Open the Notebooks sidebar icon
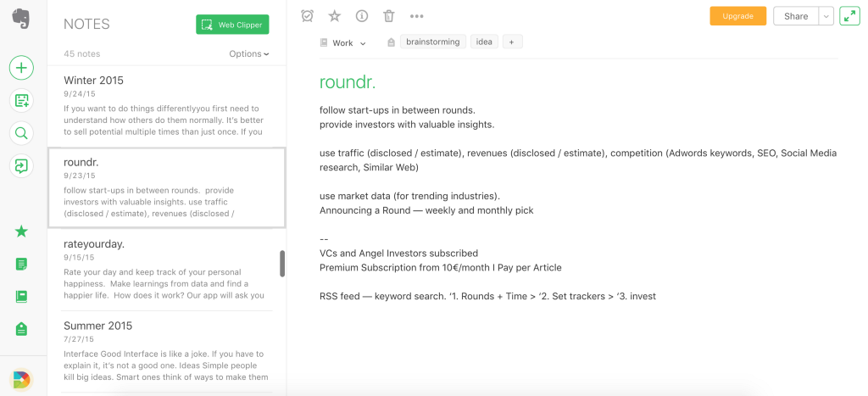This screenshot has width=868, height=396. pos(22,297)
